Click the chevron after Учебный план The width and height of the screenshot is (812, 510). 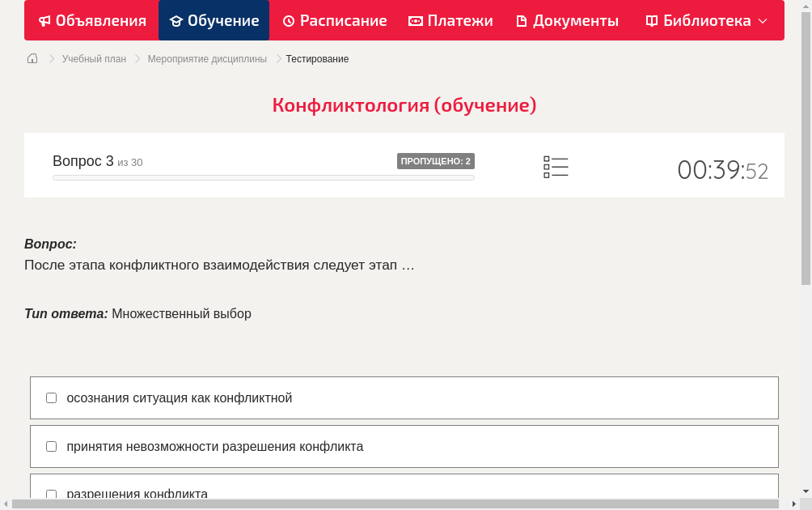pos(137,58)
